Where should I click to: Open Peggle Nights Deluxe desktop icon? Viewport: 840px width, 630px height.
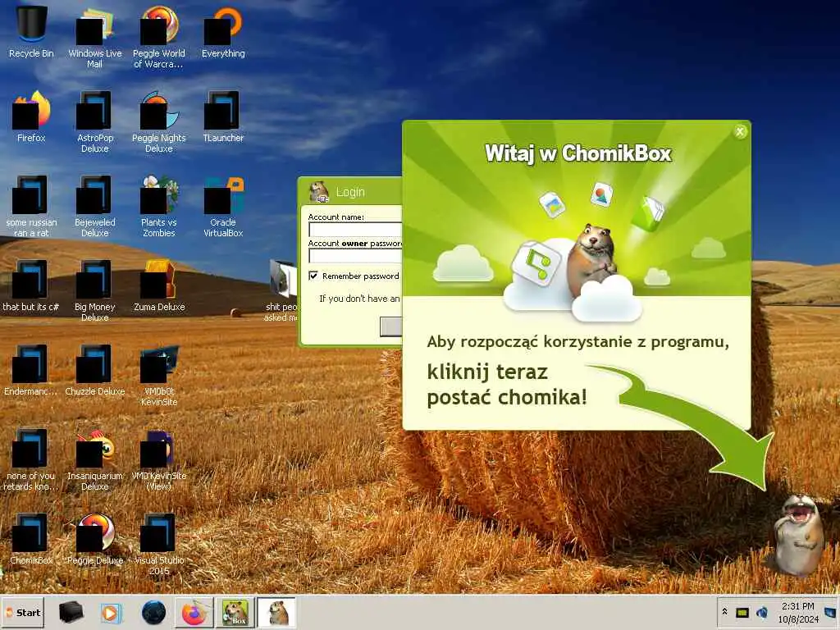click(158, 122)
